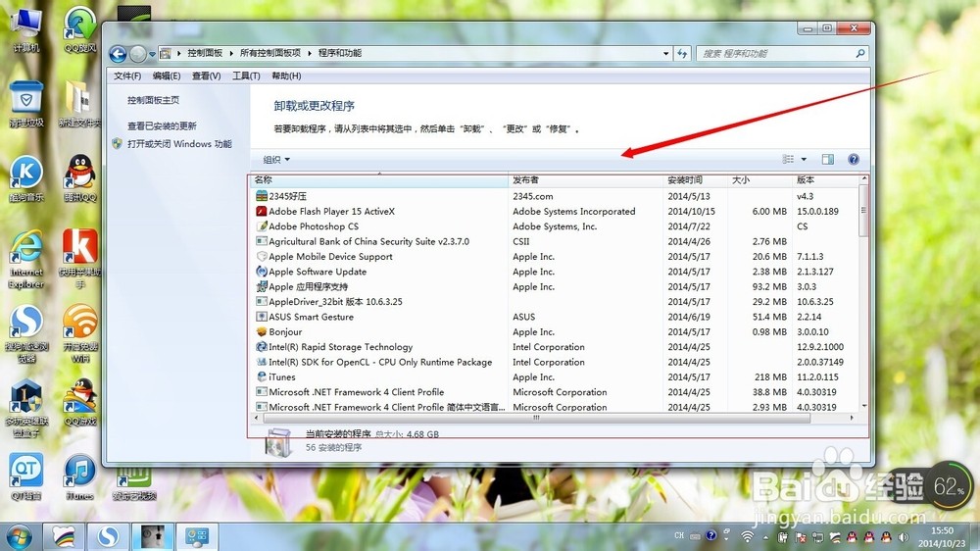Expand the arrow after 所有控制面板项 in breadcrumb
The height and width of the screenshot is (551, 980).
click(309, 53)
